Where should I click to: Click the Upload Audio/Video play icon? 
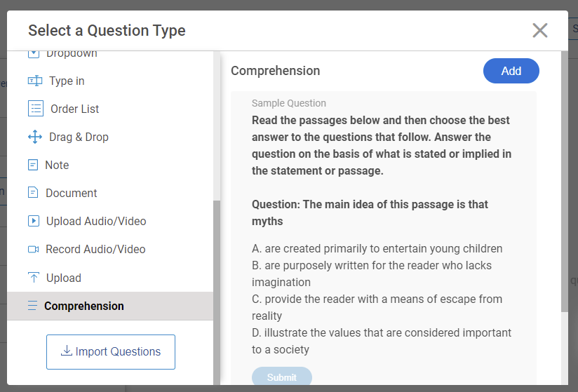tap(33, 221)
